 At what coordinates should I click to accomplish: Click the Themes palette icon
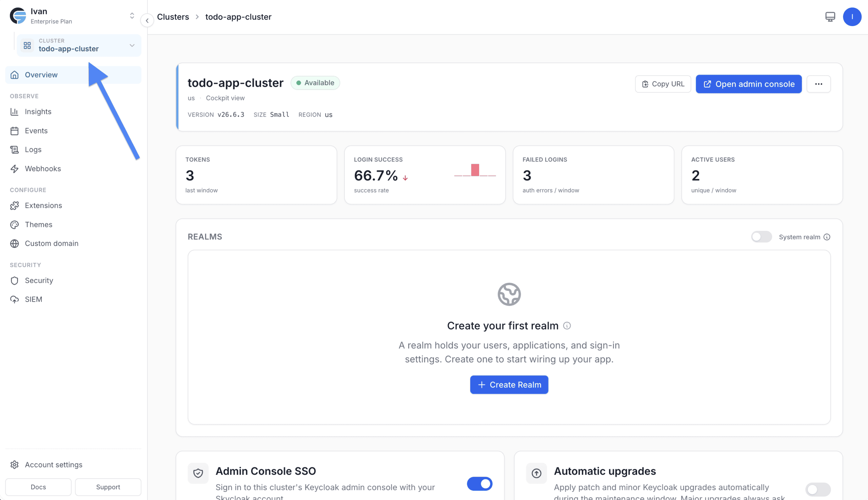point(15,225)
